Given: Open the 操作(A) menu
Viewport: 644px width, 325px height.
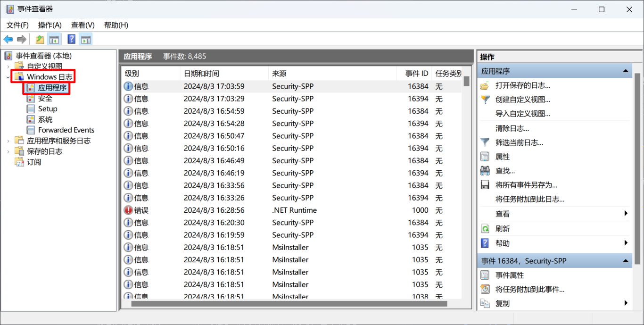Looking at the screenshot, I should click(50, 25).
